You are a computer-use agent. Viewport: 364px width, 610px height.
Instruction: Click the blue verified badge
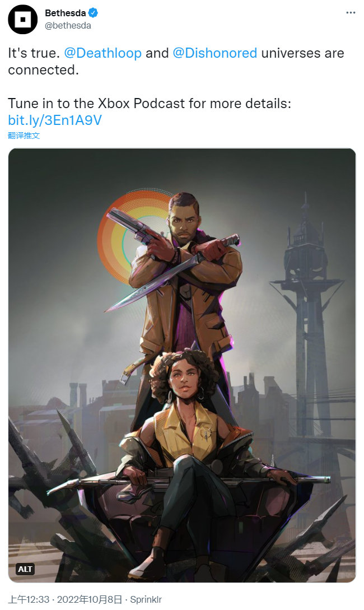(x=93, y=13)
